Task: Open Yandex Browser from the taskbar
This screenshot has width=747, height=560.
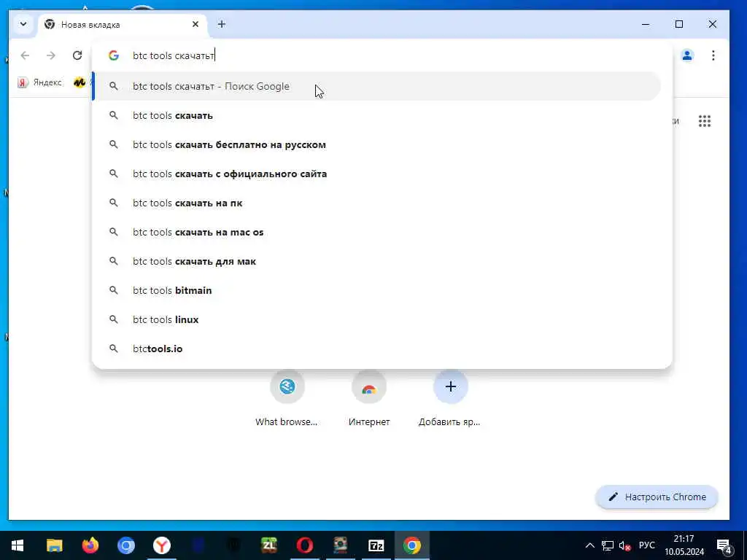Action: (x=162, y=545)
